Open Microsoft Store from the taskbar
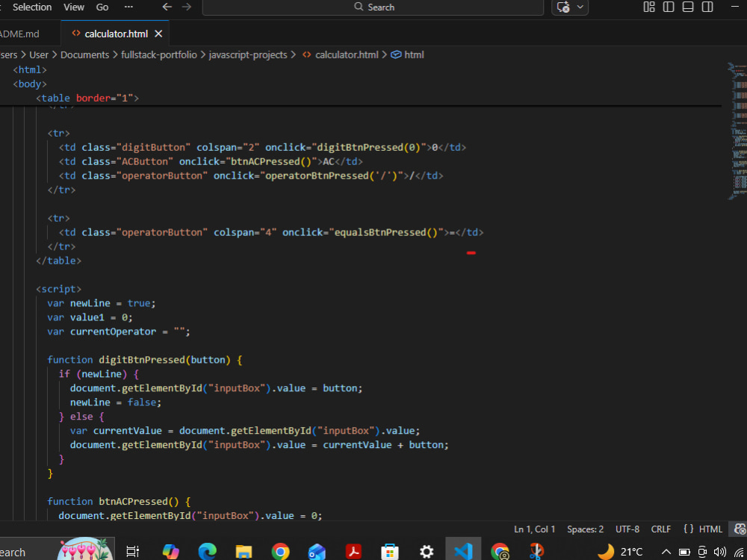Image resolution: width=747 pixels, height=560 pixels. click(x=390, y=552)
